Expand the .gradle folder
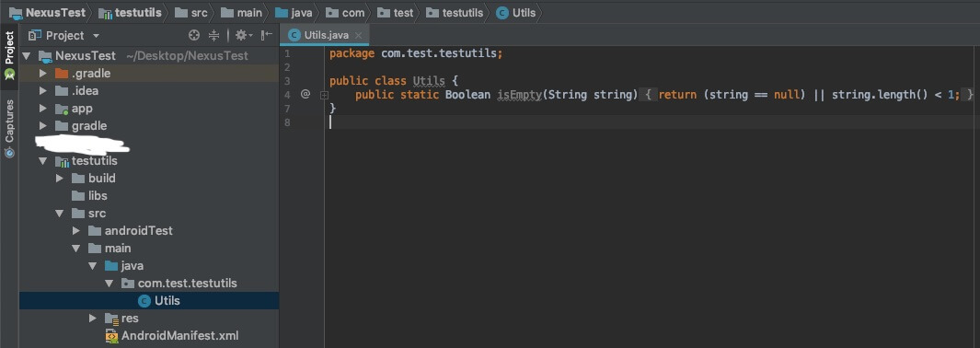This screenshot has height=348, width=980. click(x=42, y=73)
